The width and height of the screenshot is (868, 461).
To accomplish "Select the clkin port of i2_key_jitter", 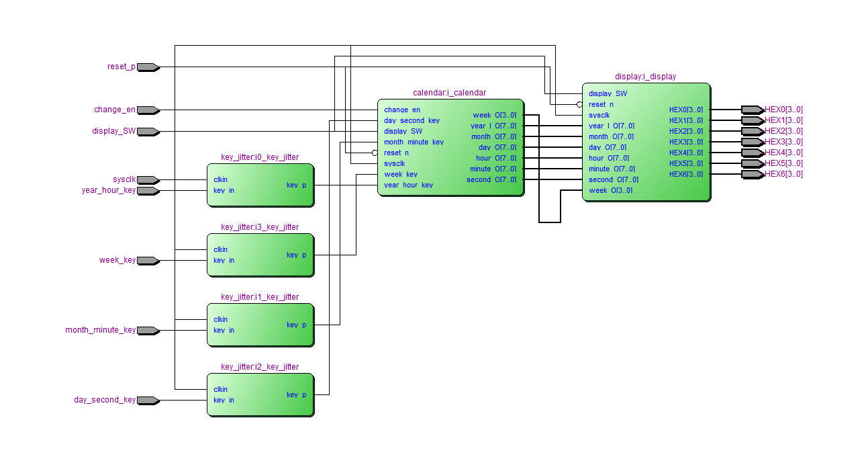I will [x=220, y=389].
